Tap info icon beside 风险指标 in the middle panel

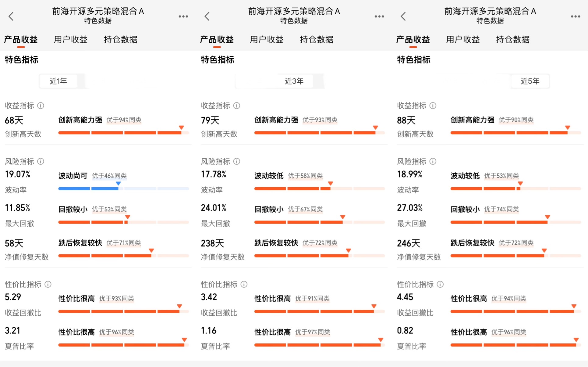(x=237, y=161)
